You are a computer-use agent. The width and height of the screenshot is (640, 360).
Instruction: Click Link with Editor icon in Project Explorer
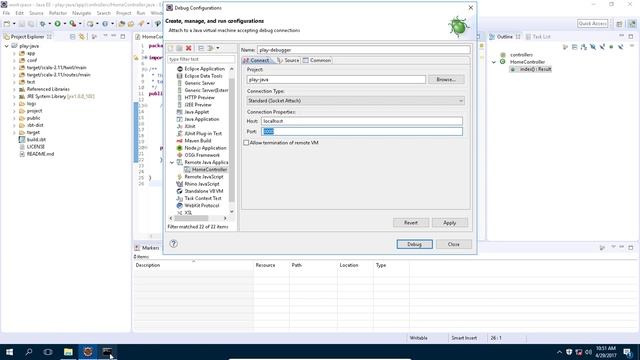coord(82,37)
